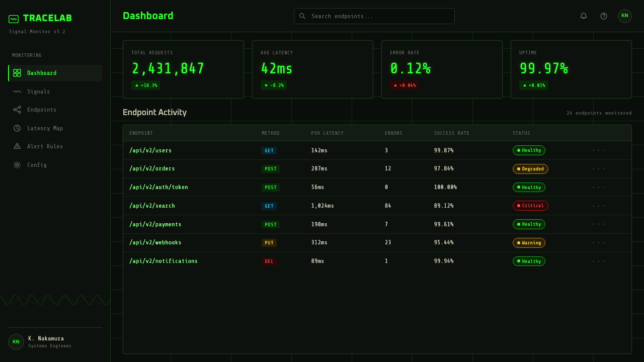Click the -8.2% trend chip
Viewport: 644px width, 362px height.
pos(274,85)
